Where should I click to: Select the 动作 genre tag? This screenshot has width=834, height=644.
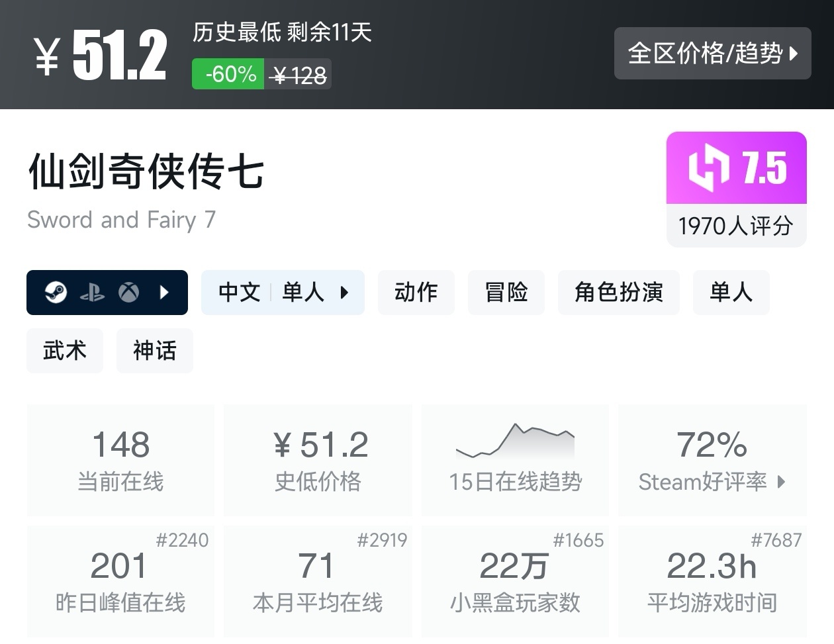416,293
